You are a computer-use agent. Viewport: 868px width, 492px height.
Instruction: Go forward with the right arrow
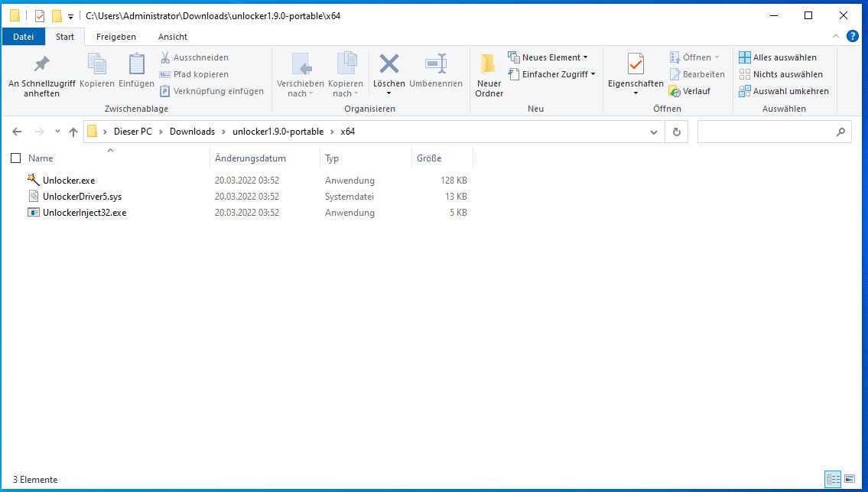[x=39, y=132]
